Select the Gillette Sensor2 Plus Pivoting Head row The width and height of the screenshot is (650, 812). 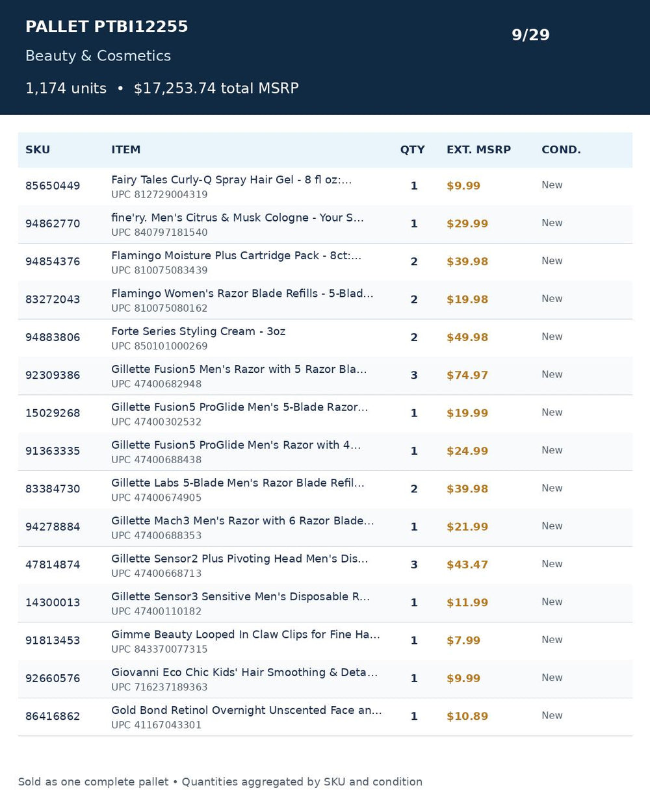pyautogui.click(x=325, y=565)
